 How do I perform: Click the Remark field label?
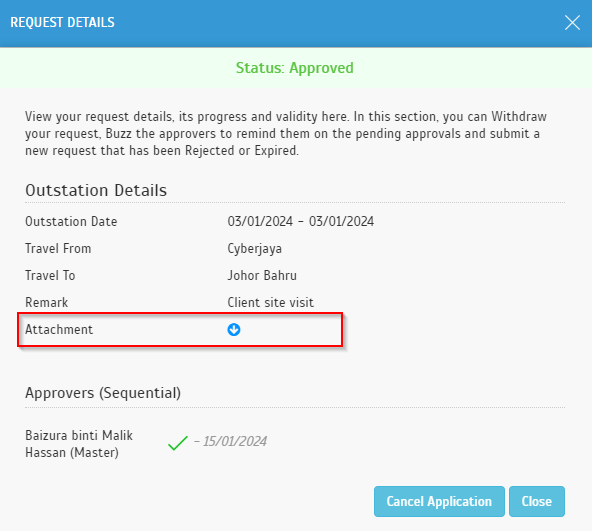coord(46,303)
